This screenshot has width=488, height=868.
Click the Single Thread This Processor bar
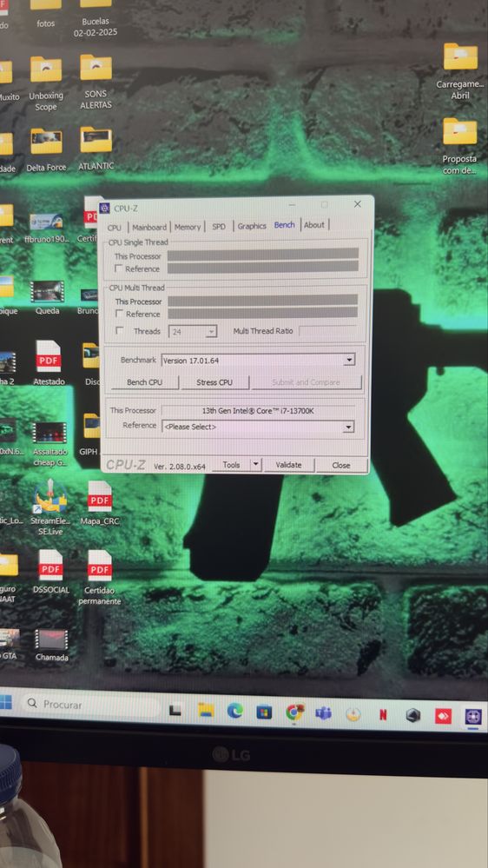click(263, 255)
